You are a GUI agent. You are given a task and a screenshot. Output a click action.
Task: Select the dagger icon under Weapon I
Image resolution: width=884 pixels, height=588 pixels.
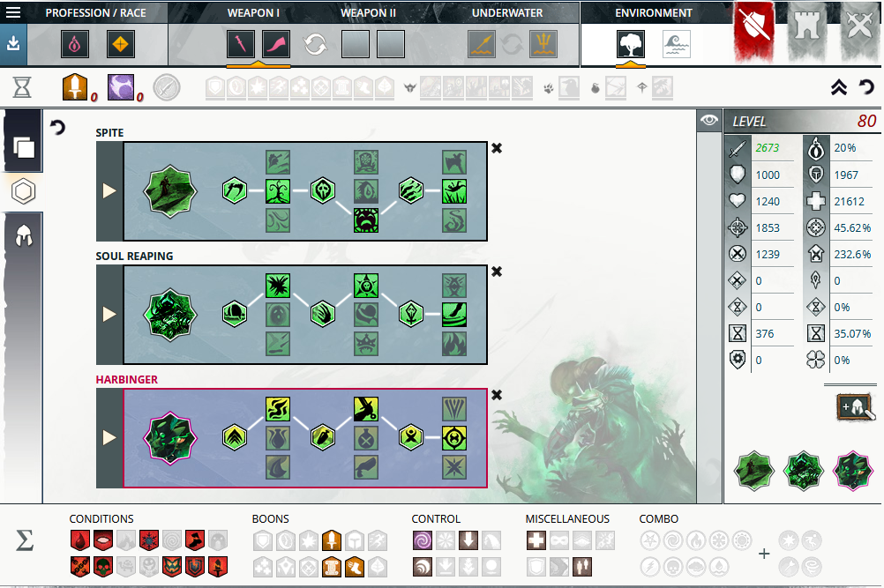(240, 43)
